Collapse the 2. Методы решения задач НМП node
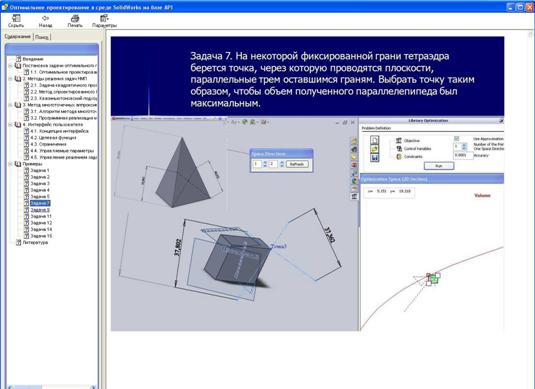Image resolution: width=535 pixels, height=389 pixels. coord(10,79)
